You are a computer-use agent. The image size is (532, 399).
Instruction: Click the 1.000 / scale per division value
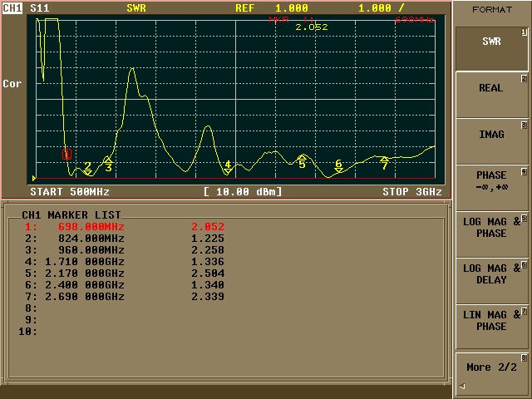click(381, 7)
